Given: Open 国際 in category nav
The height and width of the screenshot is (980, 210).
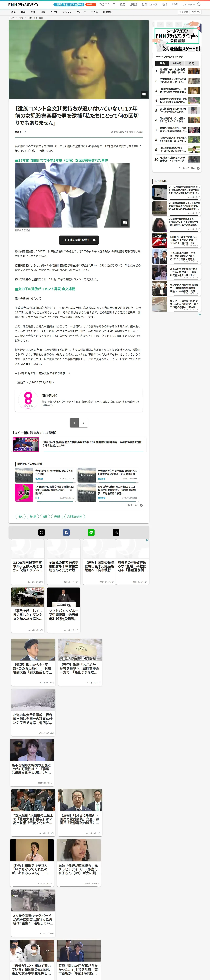Looking at the screenshot, I should [43, 12].
